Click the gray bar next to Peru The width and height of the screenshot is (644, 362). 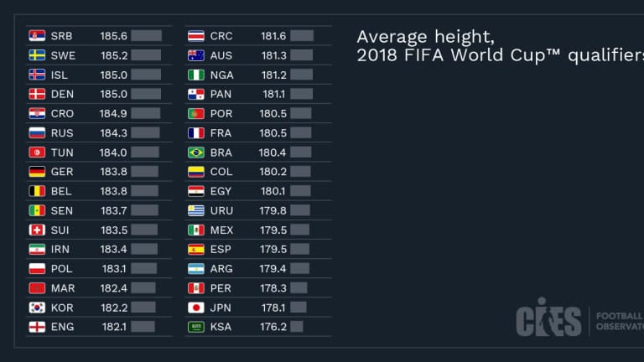click(299, 288)
